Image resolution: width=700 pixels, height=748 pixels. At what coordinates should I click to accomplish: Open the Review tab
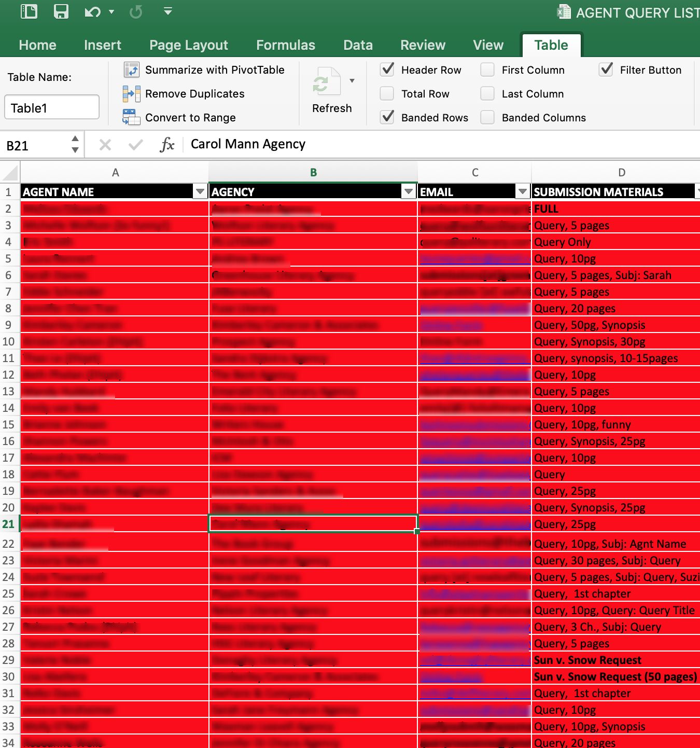(x=423, y=45)
